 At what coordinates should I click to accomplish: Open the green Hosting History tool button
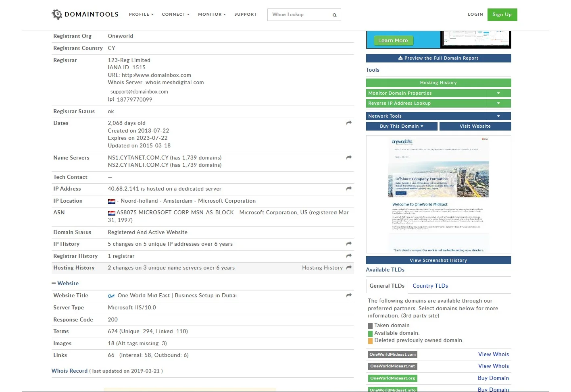point(438,83)
